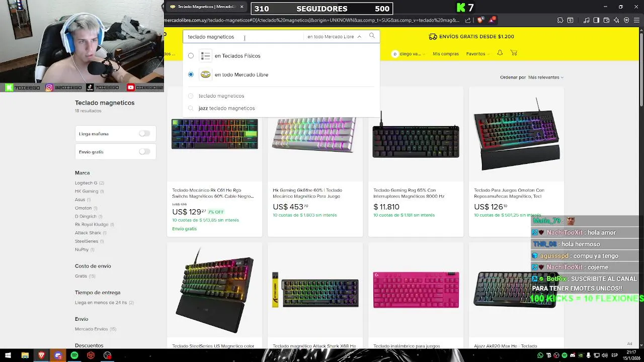
Task: Choose jazz teclado magneticos suggestion
Action: point(226,108)
